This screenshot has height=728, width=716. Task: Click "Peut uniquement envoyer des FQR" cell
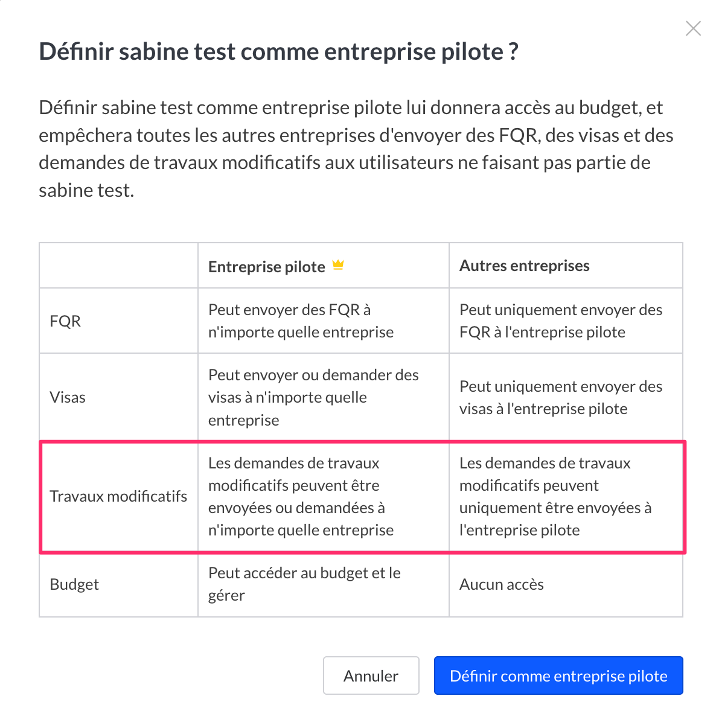point(560,321)
